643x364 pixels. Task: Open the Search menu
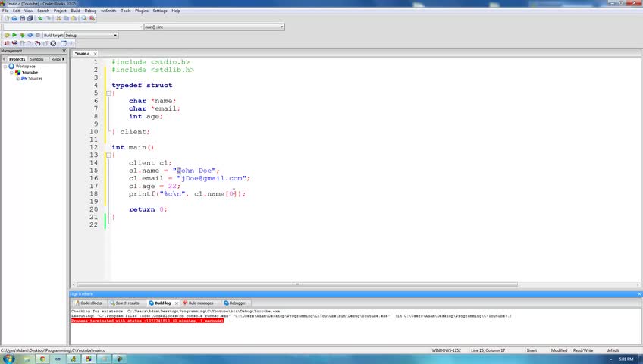pyautogui.click(x=43, y=11)
